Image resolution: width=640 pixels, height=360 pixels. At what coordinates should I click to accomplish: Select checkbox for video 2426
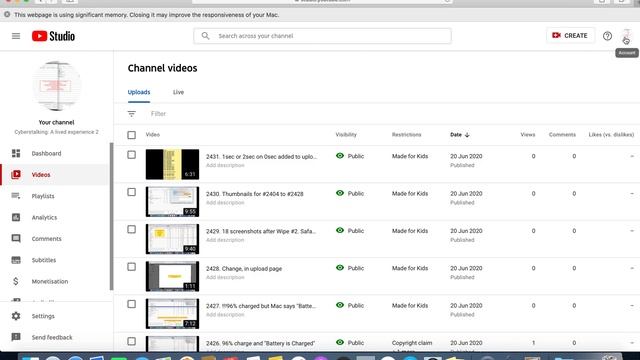(131, 341)
